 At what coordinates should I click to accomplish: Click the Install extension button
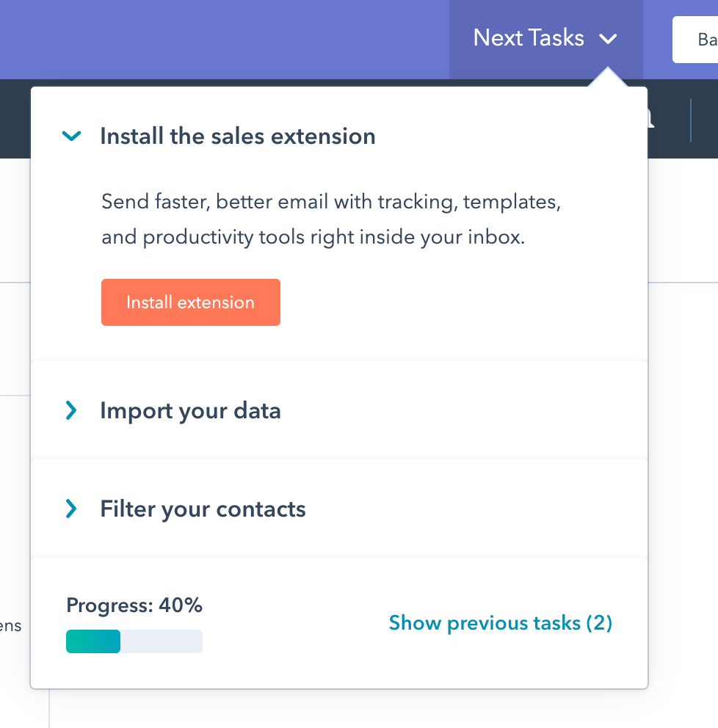(x=190, y=302)
